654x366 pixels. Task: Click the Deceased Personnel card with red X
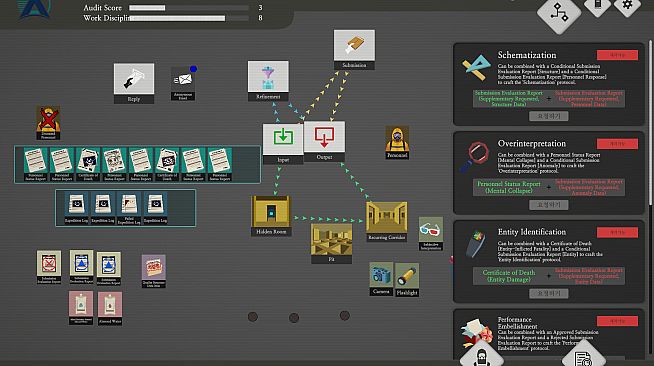click(x=48, y=123)
